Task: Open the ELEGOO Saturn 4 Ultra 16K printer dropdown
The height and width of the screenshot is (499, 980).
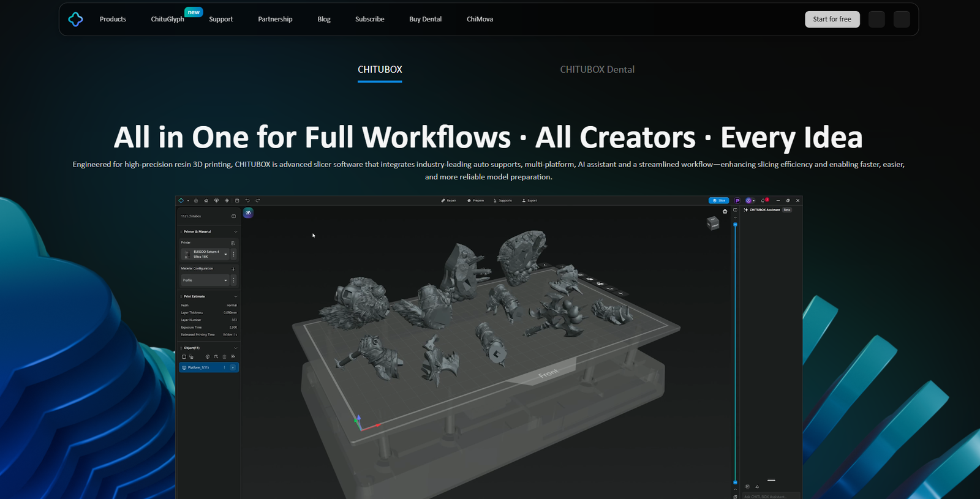Action: coord(205,254)
